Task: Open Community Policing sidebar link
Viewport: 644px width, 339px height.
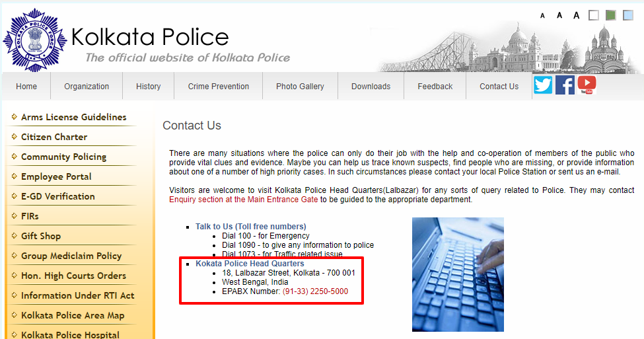Action: click(63, 157)
